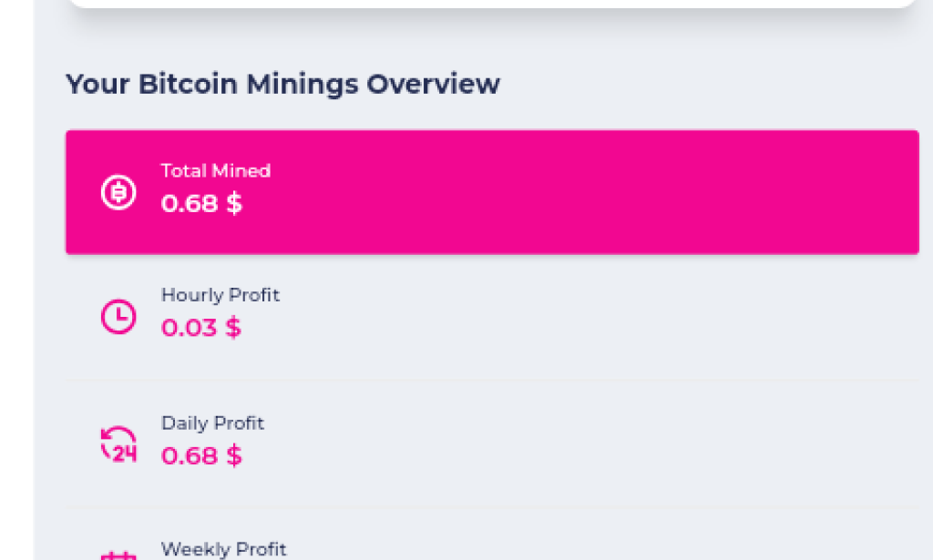Click the 24-hour refresh icon for Daily Profit
This screenshot has width=933, height=560.
pos(118,443)
